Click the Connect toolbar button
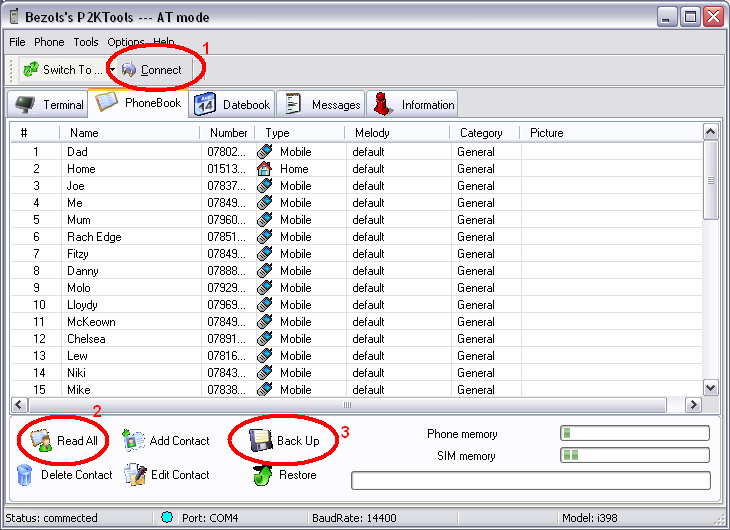This screenshot has height=530, width=730. tap(152, 70)
